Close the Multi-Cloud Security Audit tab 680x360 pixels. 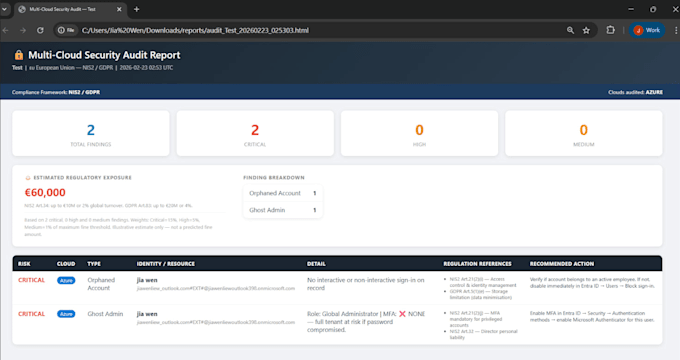point(119,9)
